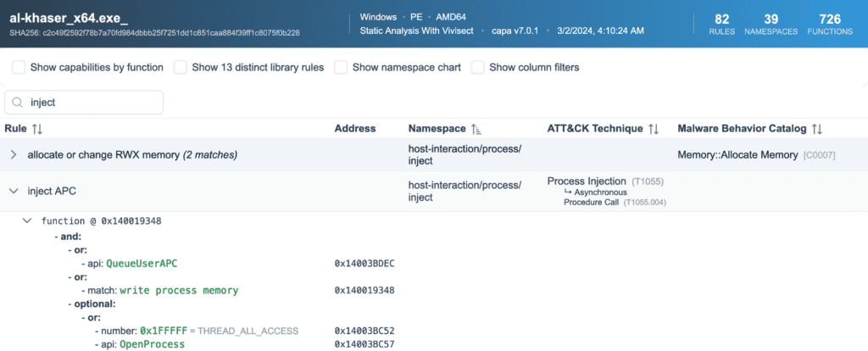Sort by Rule column arrows icon
This screenshot has height=351, width=868.
coord(36,129)
